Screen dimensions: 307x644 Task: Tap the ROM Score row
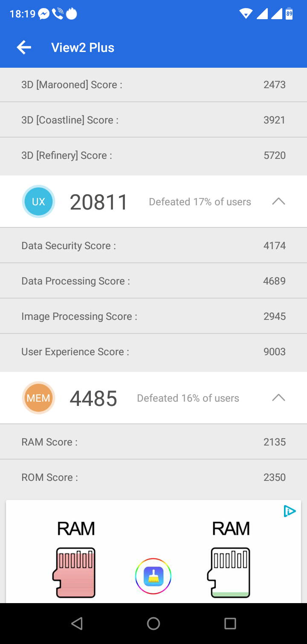(153, 477)
